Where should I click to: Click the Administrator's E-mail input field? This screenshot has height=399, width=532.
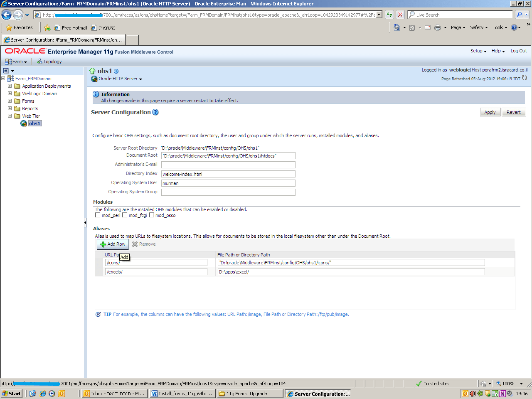click(x=228, y=165)
